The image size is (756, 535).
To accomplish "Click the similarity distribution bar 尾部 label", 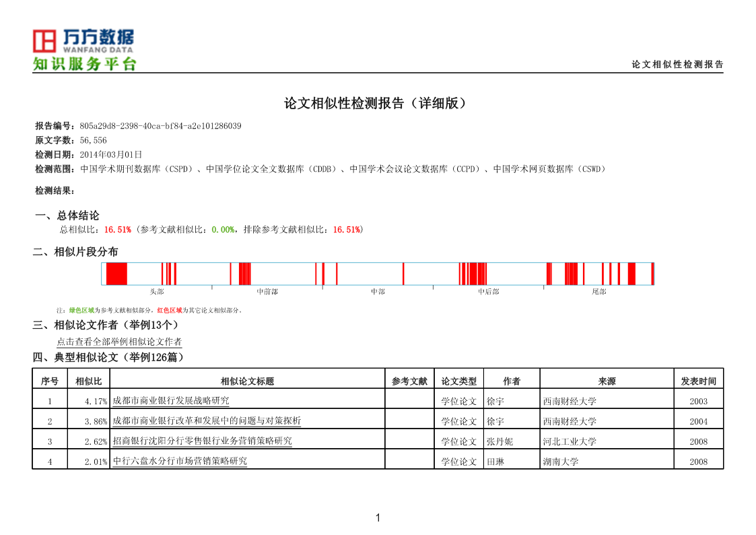I will click(x=599, y=291).
